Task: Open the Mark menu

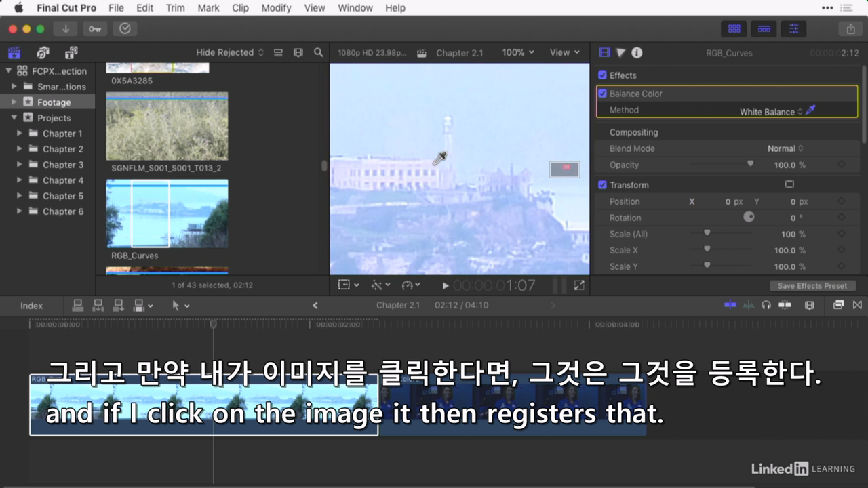Action: click(x=208, y=8)
